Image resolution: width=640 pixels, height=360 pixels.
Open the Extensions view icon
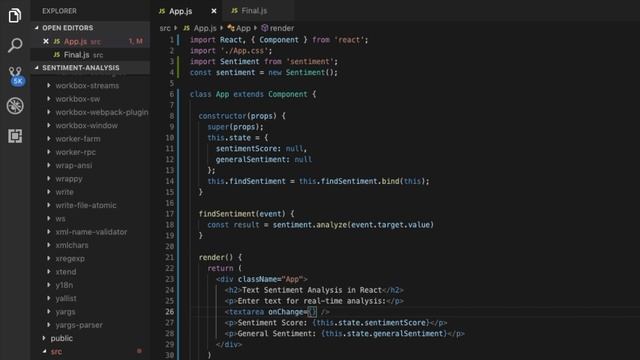pyautogui.click(x=15, y=136)
